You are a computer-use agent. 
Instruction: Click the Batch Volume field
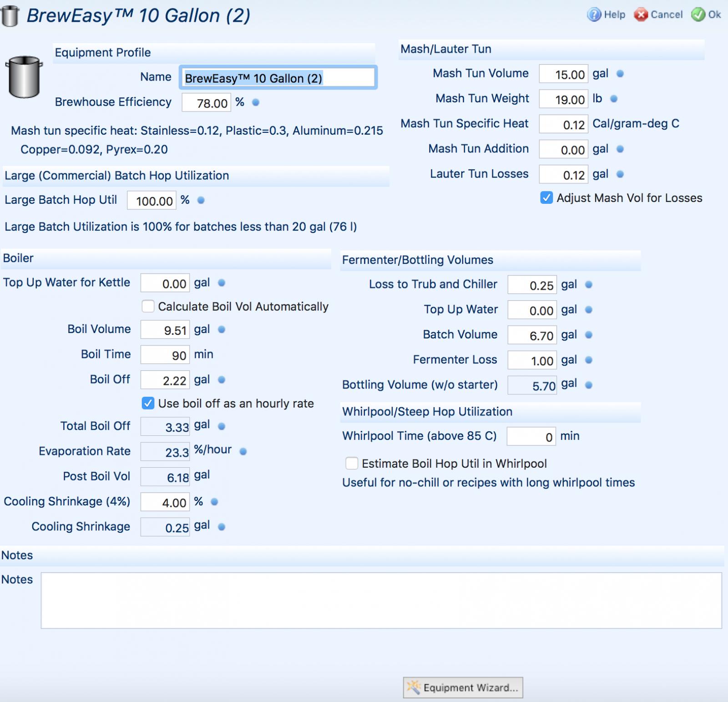tap(532, 335)
